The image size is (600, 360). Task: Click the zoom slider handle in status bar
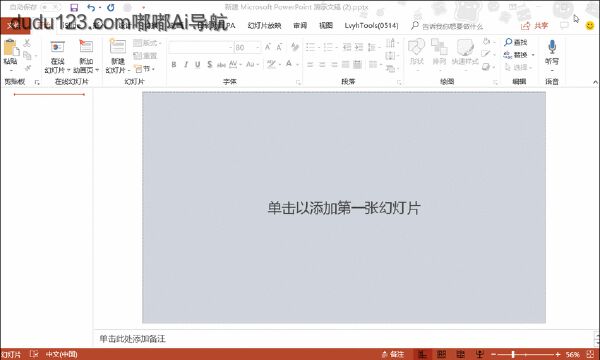513,355
